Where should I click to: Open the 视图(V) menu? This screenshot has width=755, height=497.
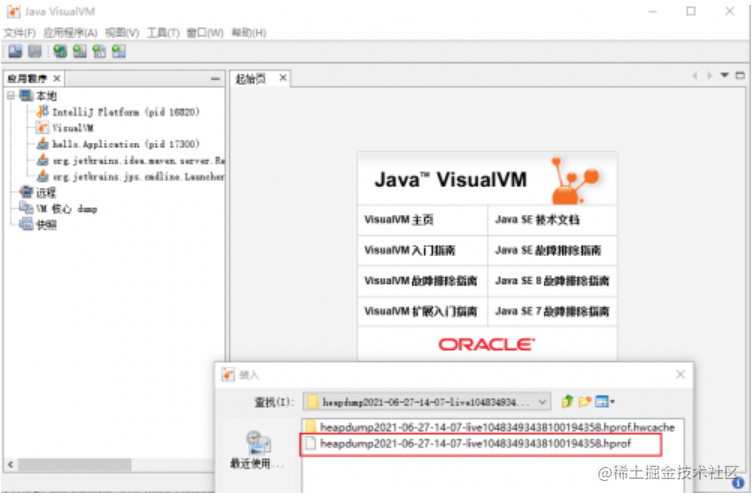pos(122,33)
